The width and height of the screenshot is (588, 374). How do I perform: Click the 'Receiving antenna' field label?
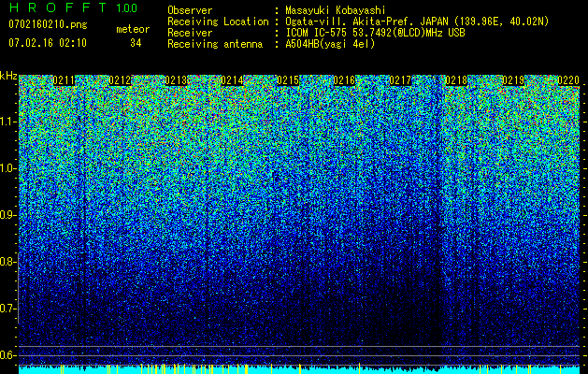(x=215, y=44)
